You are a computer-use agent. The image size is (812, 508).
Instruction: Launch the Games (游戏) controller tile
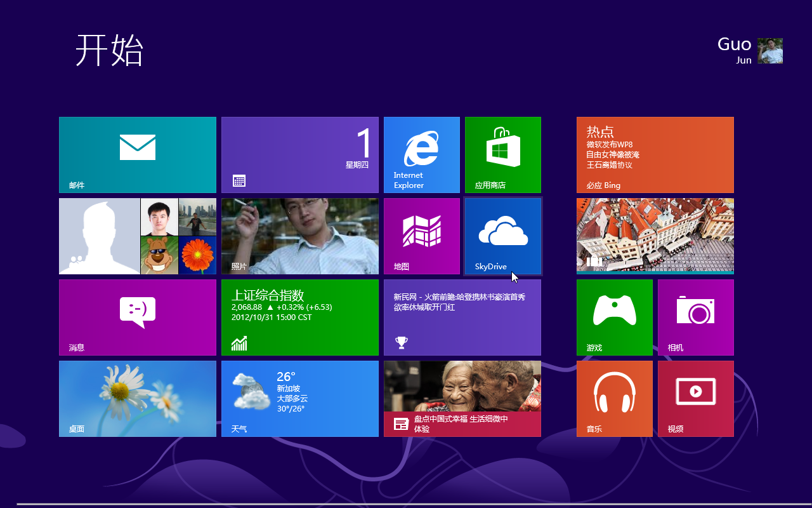coord(614,317)
